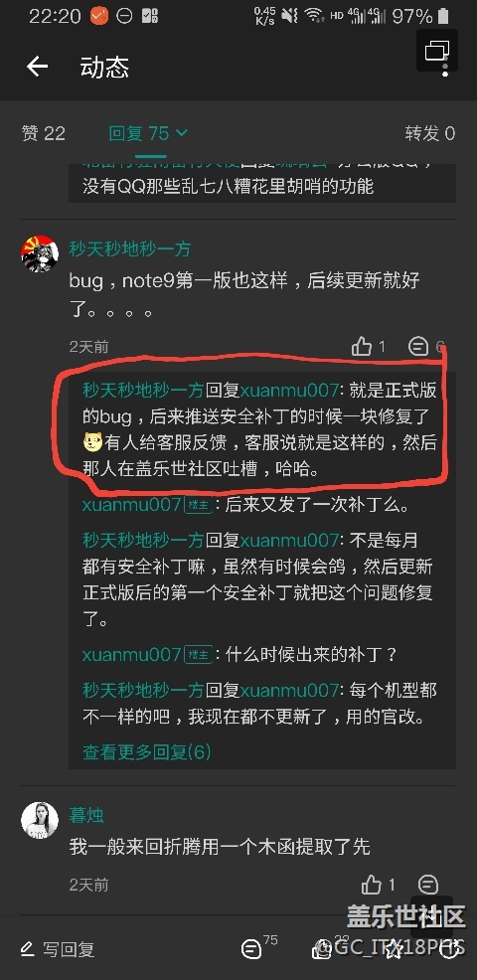Expand the 回复 75 sort dropdown

click(x=148, y=133)
